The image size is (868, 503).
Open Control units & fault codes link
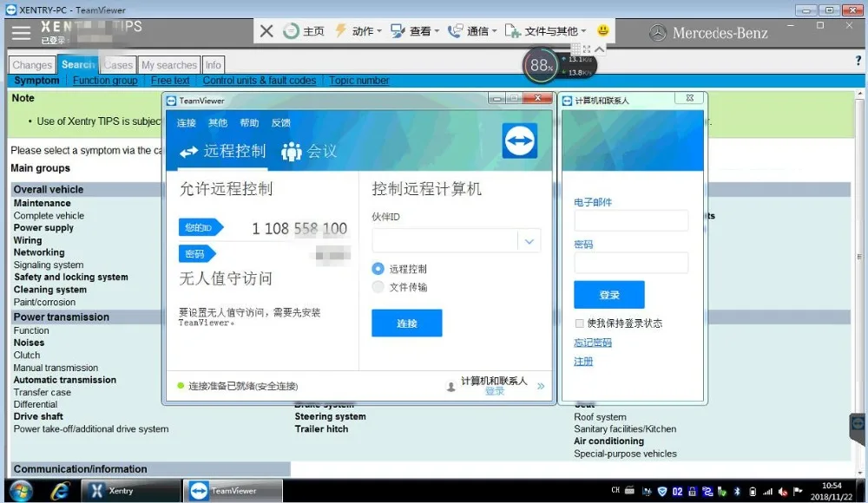[x=259, y=81]
